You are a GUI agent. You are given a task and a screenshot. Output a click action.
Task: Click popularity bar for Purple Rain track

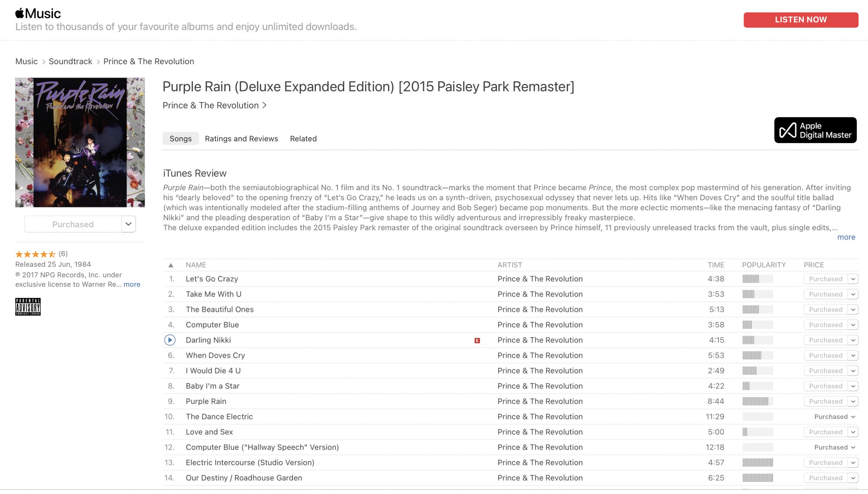pos(757,402)
